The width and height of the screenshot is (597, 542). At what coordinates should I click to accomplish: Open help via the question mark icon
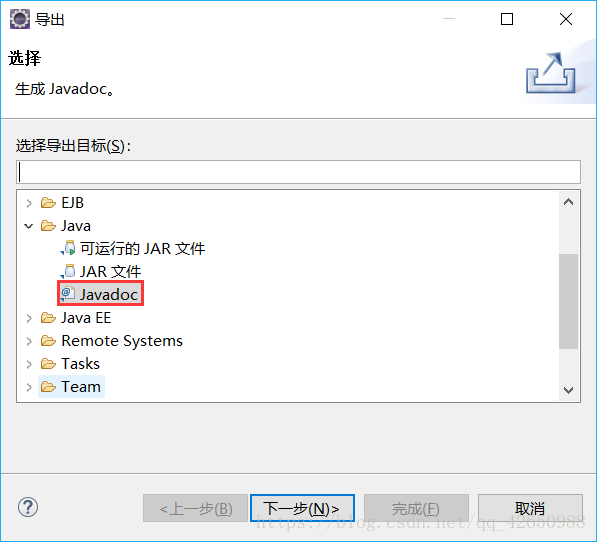click(x=28, y=507)
